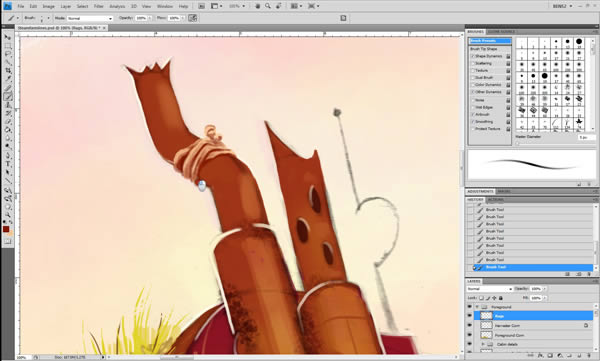This screenshot has width=600, height=361.
Task: Enable airbrush mode in options bar
Action: (192, 18)
